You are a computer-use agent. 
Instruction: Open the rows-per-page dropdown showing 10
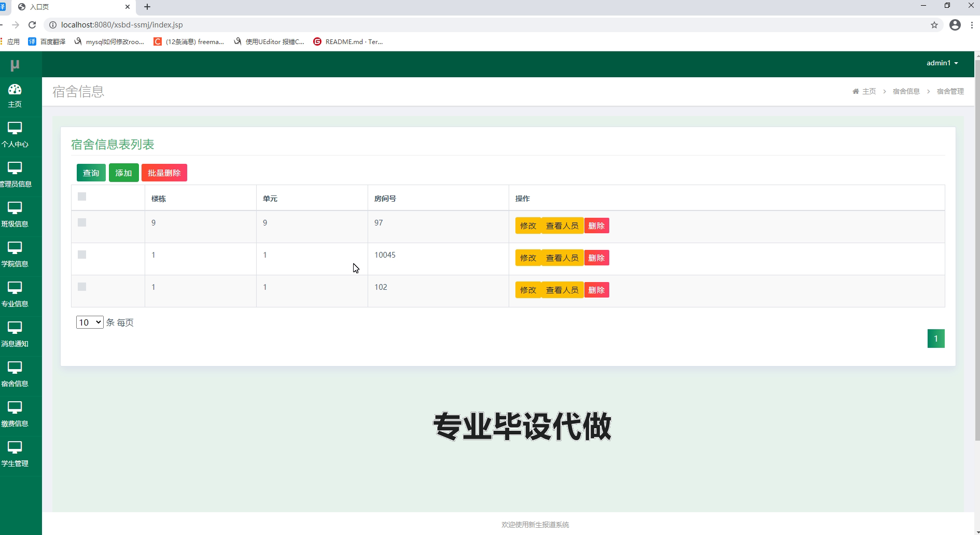[90, 322]
